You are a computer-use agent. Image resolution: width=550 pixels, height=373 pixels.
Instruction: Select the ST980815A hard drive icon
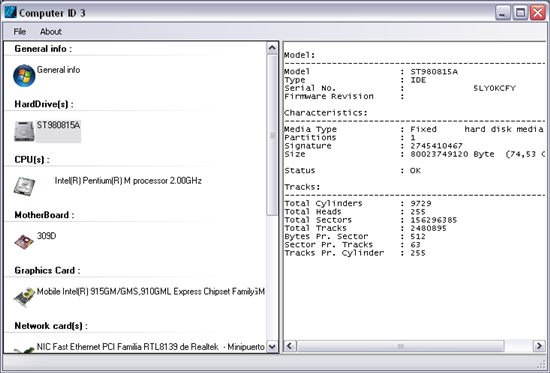click(x=24, y=131)
